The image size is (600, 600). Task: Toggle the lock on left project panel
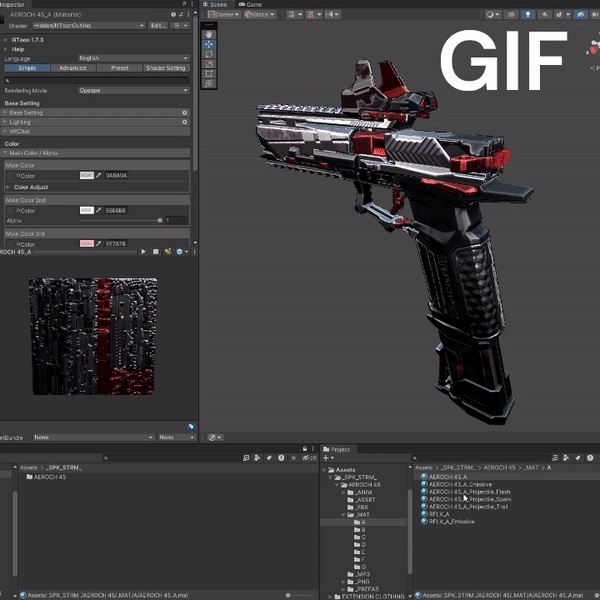point(305,448)
